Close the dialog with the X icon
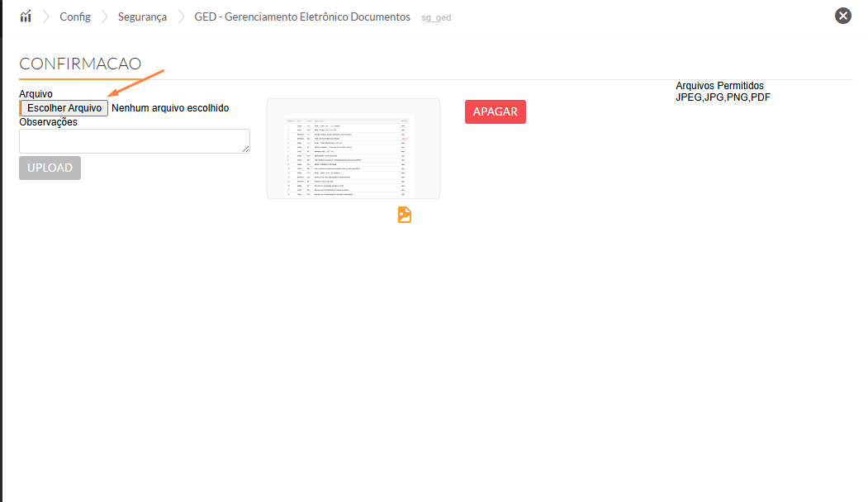This screenshot has width=868, height=502. (x=842, y=16)
